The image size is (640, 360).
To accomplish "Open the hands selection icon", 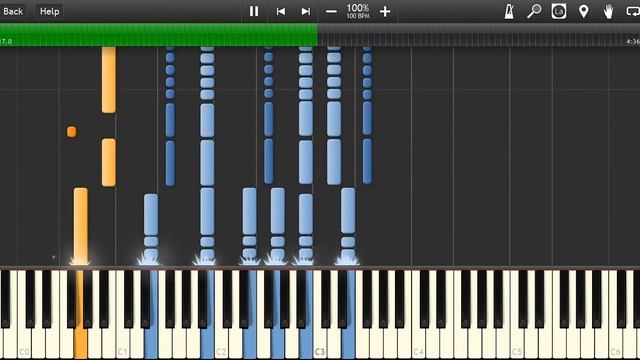I will pyautogui.click(x=609, y=11).
